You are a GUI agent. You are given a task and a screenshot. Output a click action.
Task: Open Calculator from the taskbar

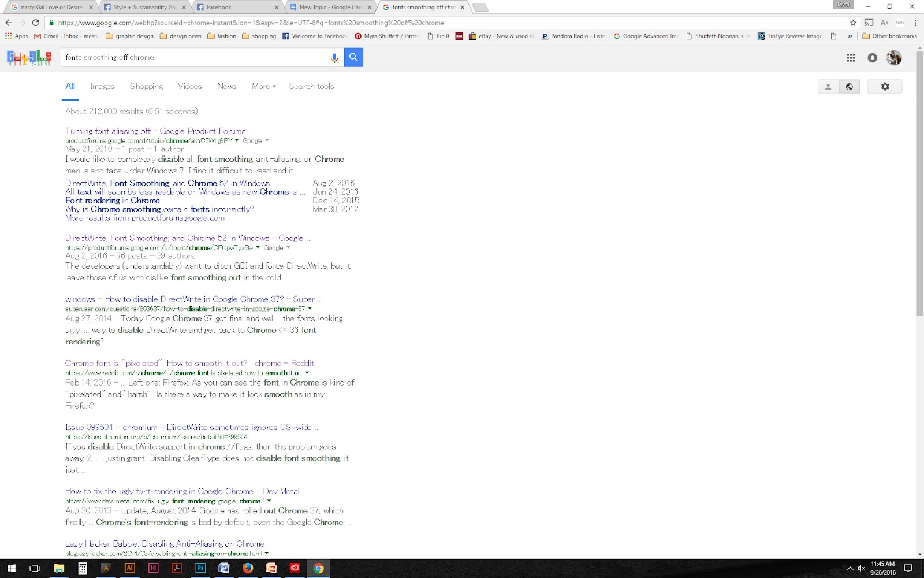tap(83, 568)
